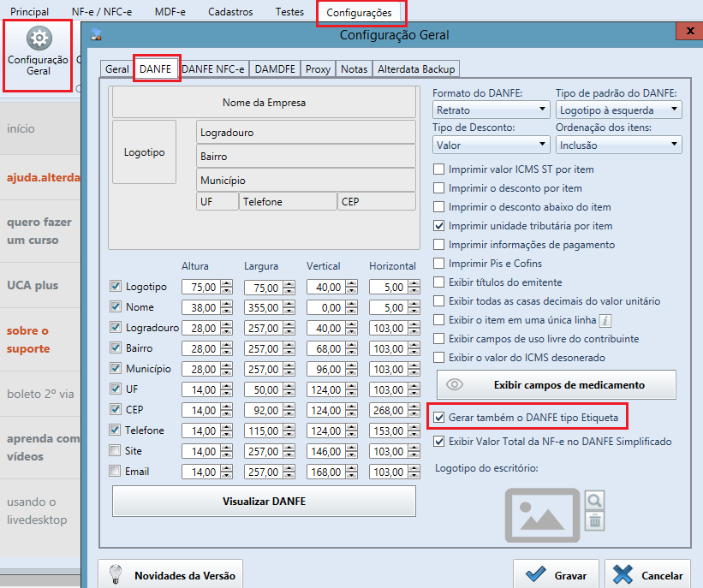Uncheck the Telefone row checkbox

click(x=116, y=430)
